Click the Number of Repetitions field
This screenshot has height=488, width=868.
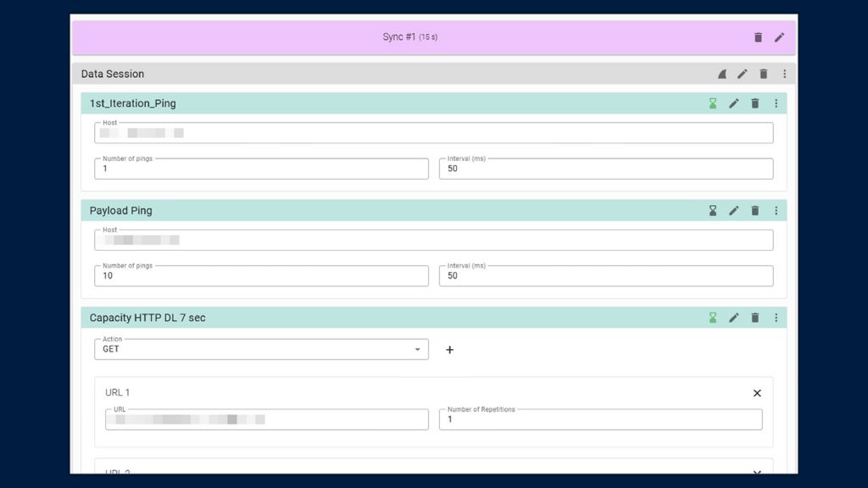[x=601, y=419]
